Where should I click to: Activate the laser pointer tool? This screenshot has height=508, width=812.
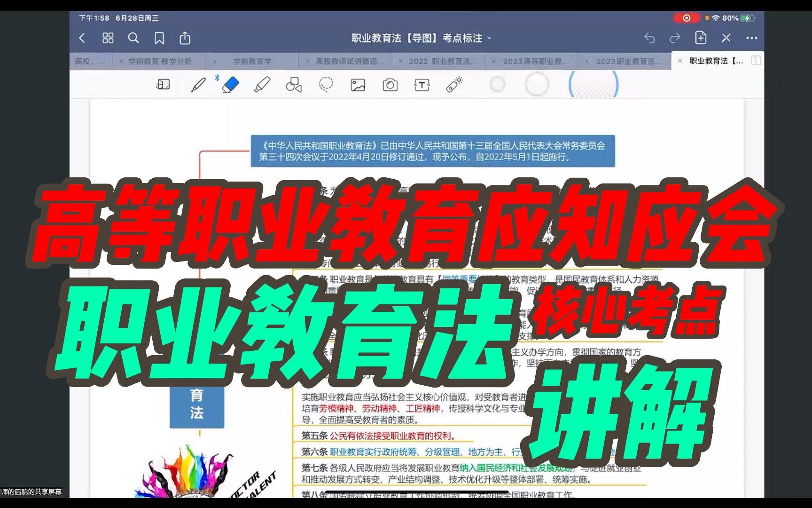pyautogui.click(x=454, y=84)
